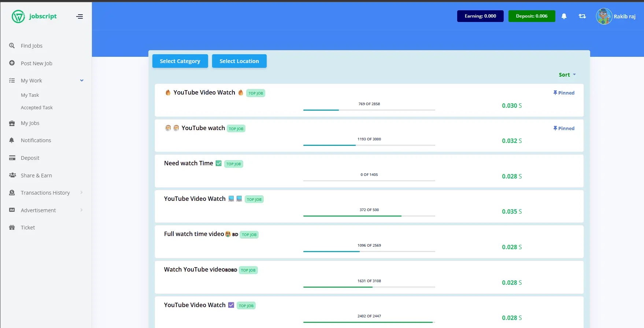This screenshot has width=644, height=328.
Task: Open My Task submenu item
Action: coord(30,95)
